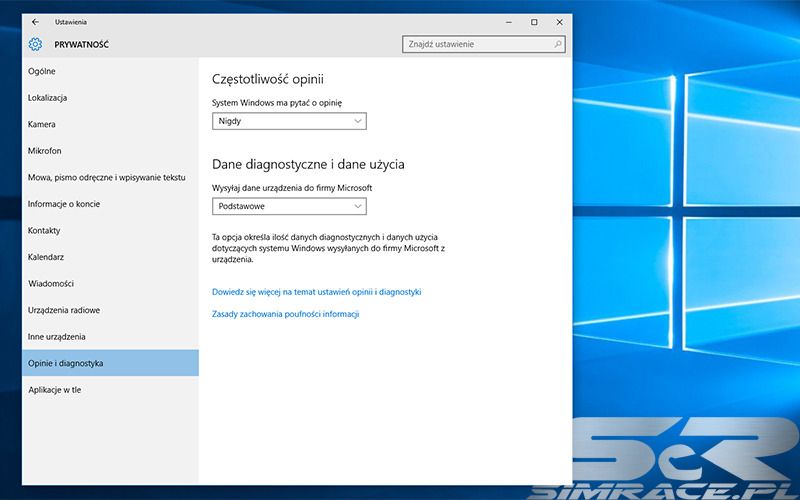This screenshot has width=800, height=500.
Task: Click the Settings gear icon
Action: (36, 44)
